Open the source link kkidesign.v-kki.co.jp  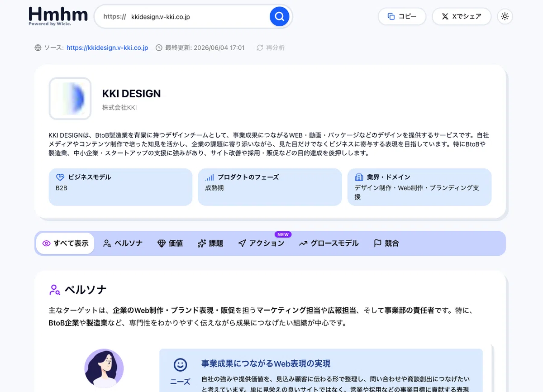click(107, 48)
